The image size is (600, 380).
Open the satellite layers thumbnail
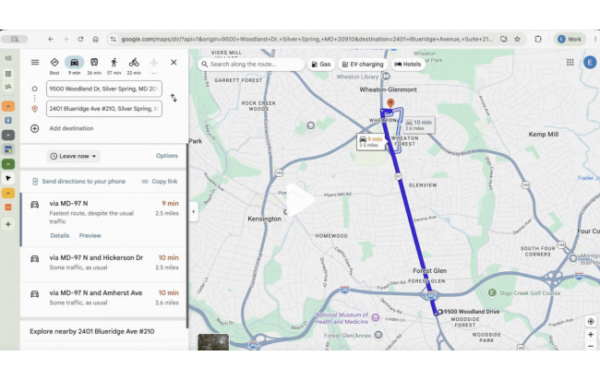(x=213, y=342)
